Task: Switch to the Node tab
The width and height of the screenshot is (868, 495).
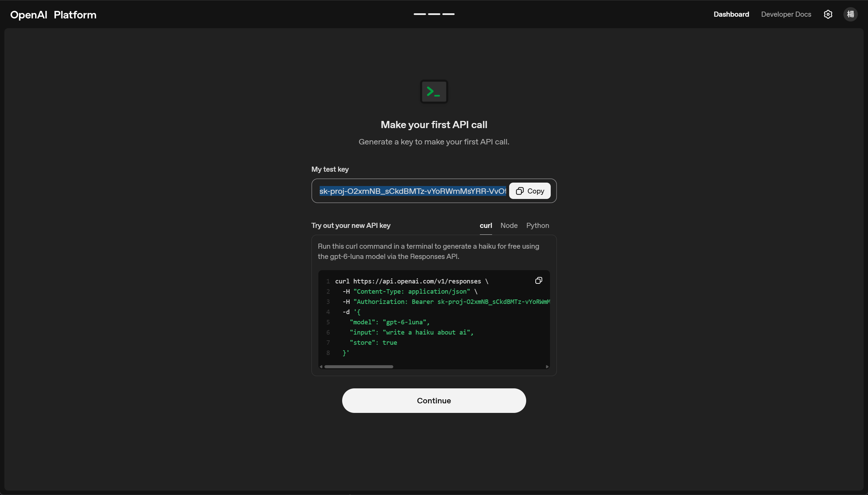Action: (509, 226)
